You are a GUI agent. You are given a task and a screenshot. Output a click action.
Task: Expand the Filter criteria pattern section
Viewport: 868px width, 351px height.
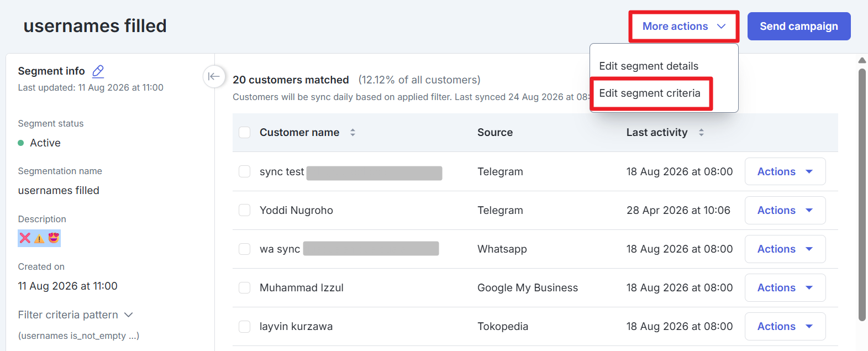(x=76, y=315)
